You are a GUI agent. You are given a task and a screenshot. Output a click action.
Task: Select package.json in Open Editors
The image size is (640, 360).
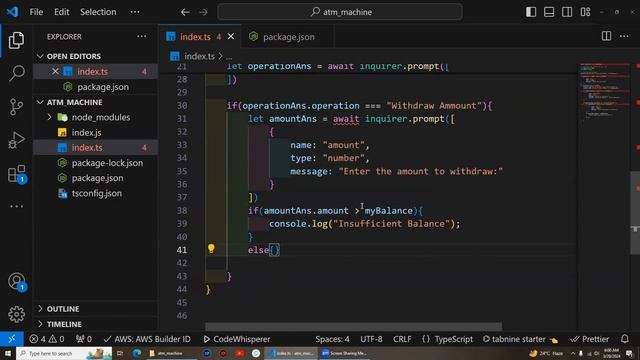click(x=103, y=87)
